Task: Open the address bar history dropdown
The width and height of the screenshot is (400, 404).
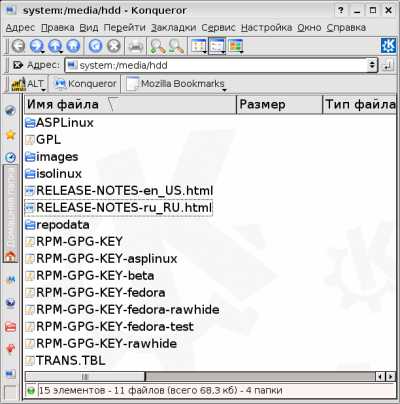Action: pos(372,65)
